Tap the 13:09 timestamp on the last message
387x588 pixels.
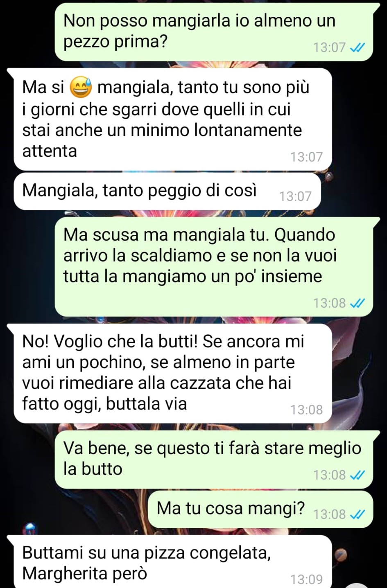306,579
